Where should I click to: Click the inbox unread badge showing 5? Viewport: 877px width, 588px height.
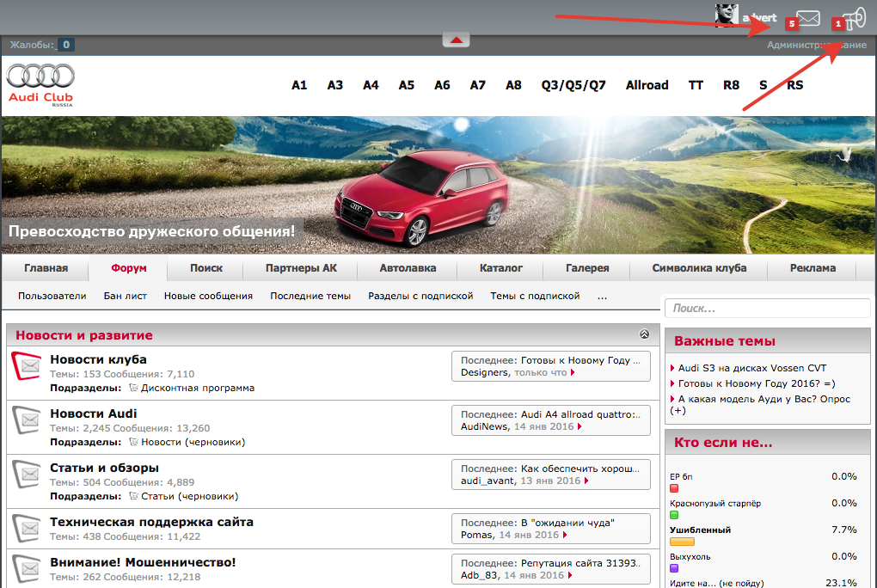point(791,24)
